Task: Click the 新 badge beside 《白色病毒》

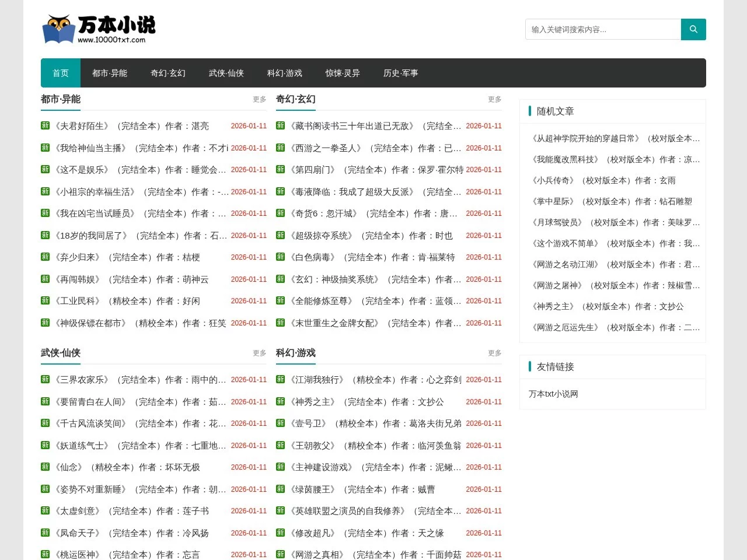Action: pyautogui.click(x=280, y=257)
